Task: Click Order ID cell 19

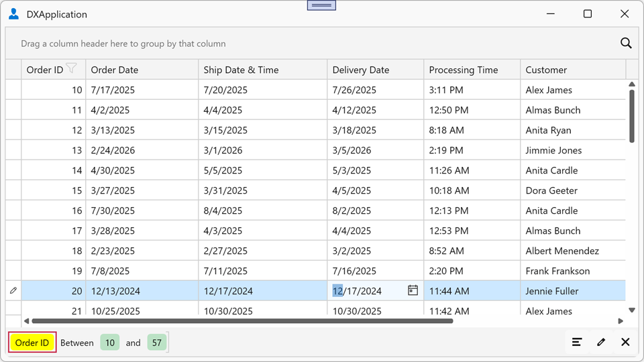Action: [54, 270]
